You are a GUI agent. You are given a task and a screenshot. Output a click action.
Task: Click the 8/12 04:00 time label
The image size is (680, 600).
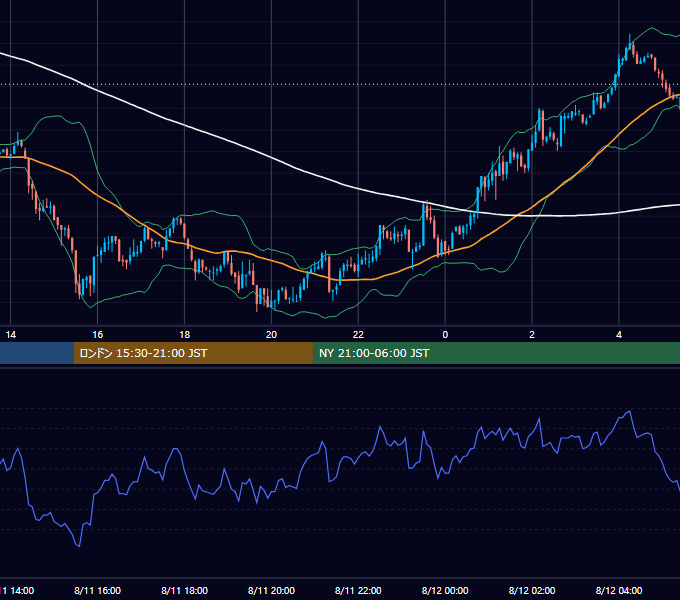point(619,590)
